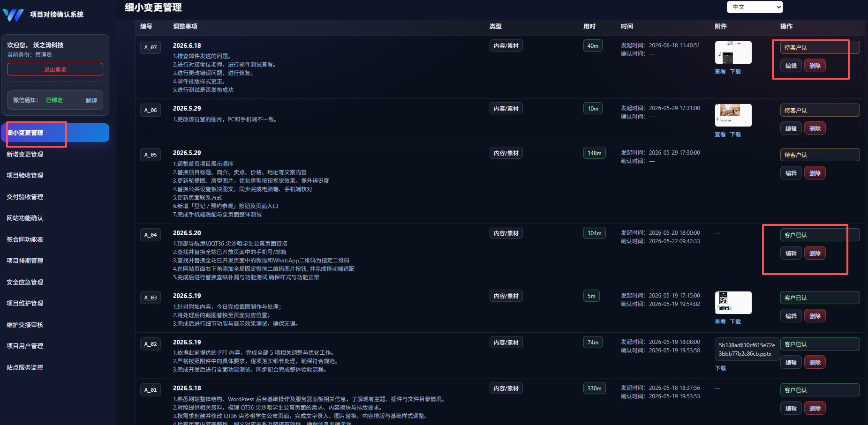Click 查看 under the A_07 attachment
The width and height of the screenshot is (868, 425).
point(720,72)
